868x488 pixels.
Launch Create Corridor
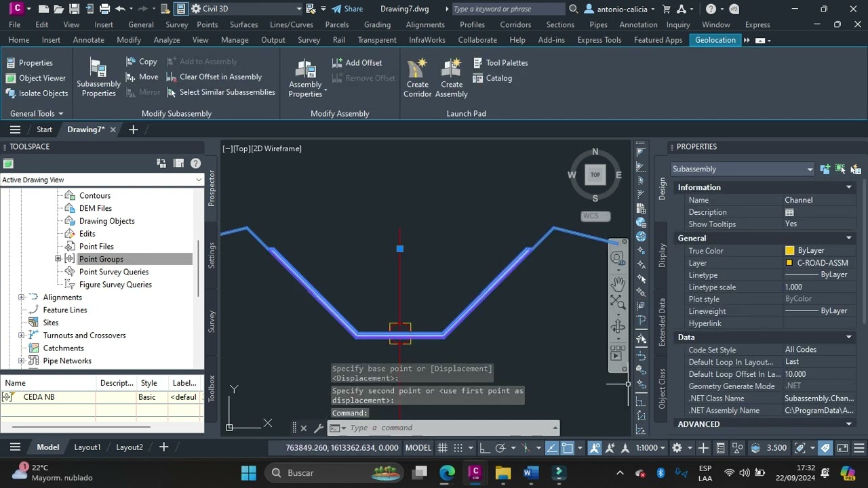click(x=417, y=77)
